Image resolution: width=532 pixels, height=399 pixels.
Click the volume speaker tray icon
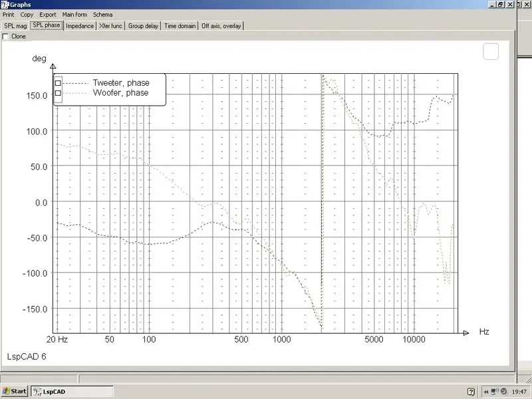[x=495, y=391]
